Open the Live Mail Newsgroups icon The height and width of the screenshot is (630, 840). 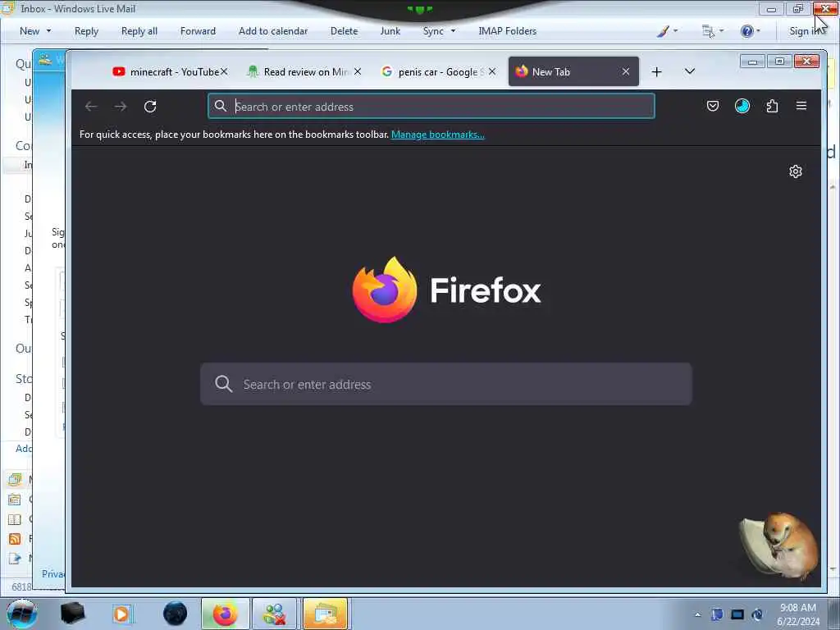(15, 558)
